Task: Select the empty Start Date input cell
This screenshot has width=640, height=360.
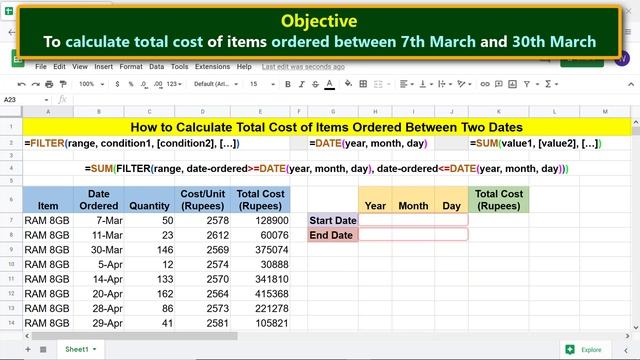Action: pos(413,220)
